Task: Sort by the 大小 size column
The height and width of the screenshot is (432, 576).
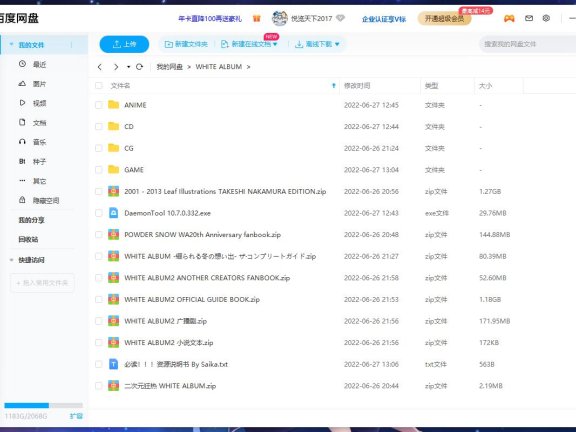Action: tap(485, 86)
